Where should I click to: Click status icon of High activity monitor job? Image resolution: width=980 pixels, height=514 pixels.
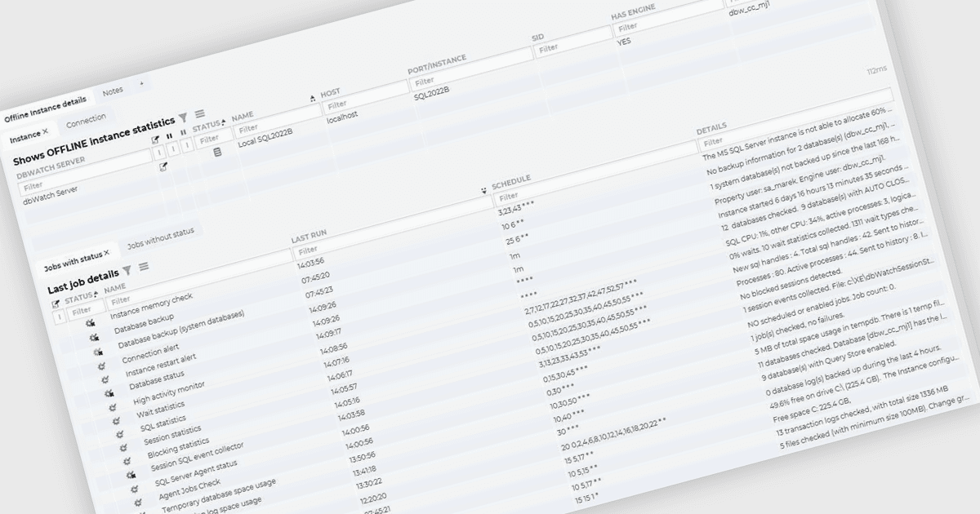[x=114, y=407]
